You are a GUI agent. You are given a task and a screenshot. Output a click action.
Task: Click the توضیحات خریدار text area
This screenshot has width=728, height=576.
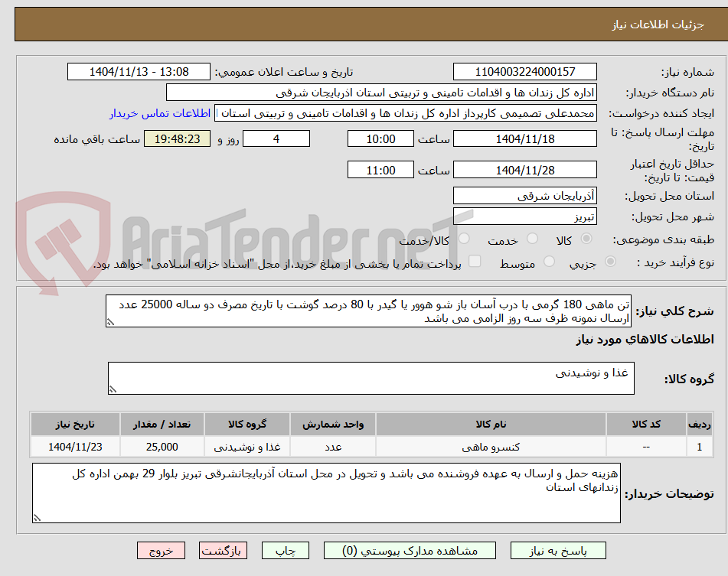326,493
